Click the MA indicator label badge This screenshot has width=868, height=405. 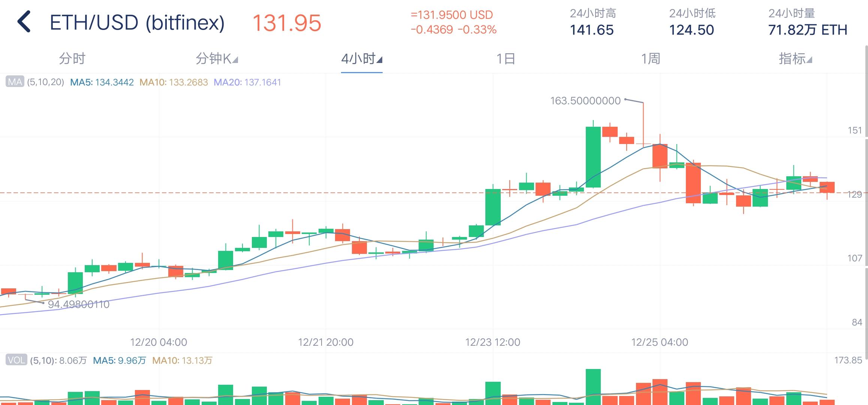[x=15, y=82]
